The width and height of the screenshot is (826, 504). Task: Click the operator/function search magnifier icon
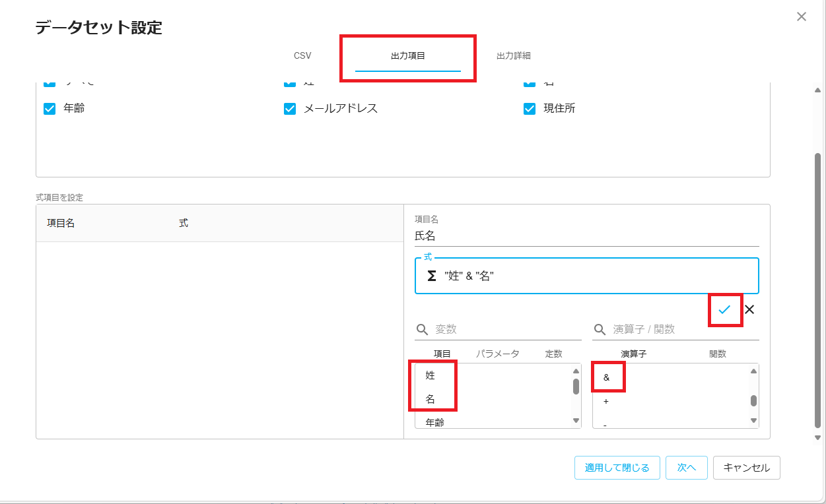600,329
